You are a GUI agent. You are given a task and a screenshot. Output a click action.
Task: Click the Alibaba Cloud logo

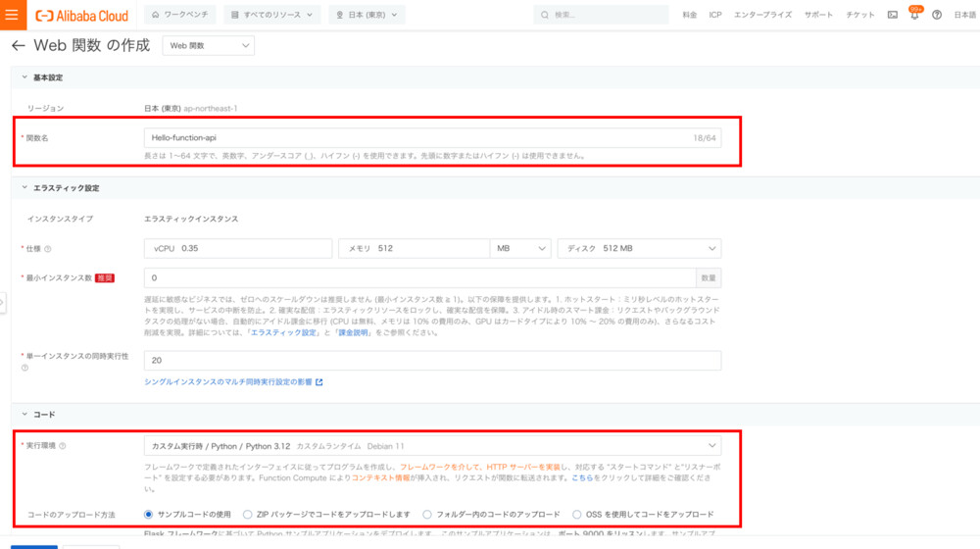pos(82,15)
